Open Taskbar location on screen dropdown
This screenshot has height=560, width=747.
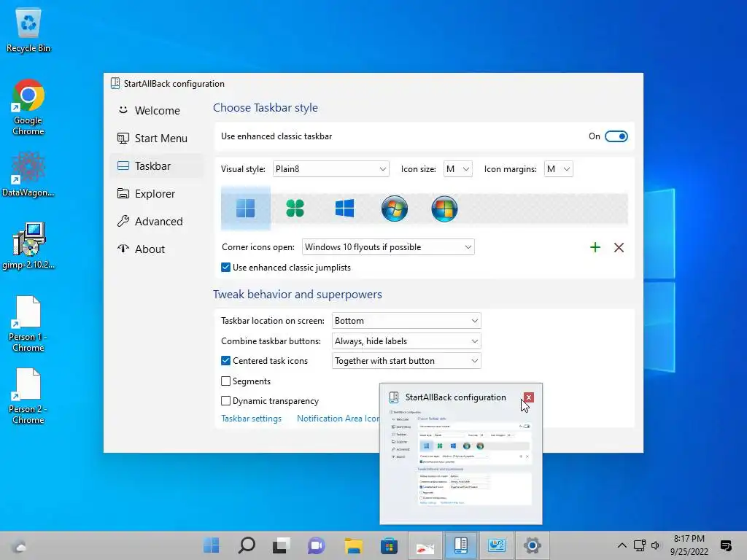click(406, 321)
